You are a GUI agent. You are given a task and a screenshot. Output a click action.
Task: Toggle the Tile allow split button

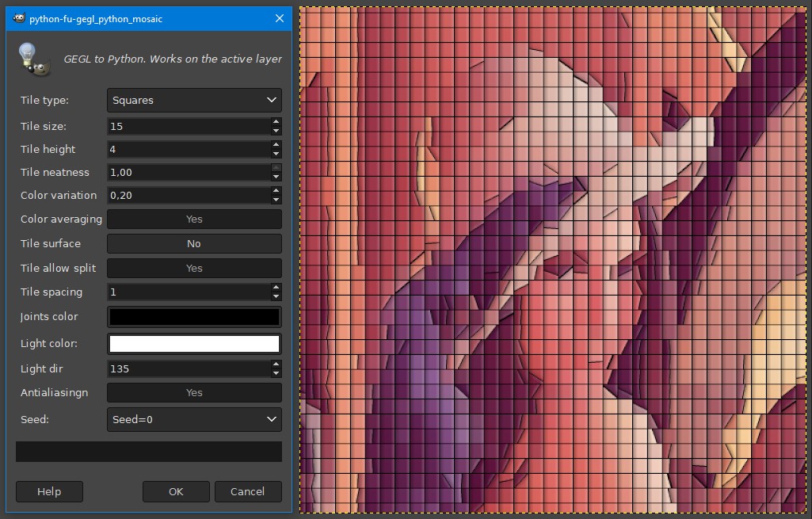coord(194,268)
